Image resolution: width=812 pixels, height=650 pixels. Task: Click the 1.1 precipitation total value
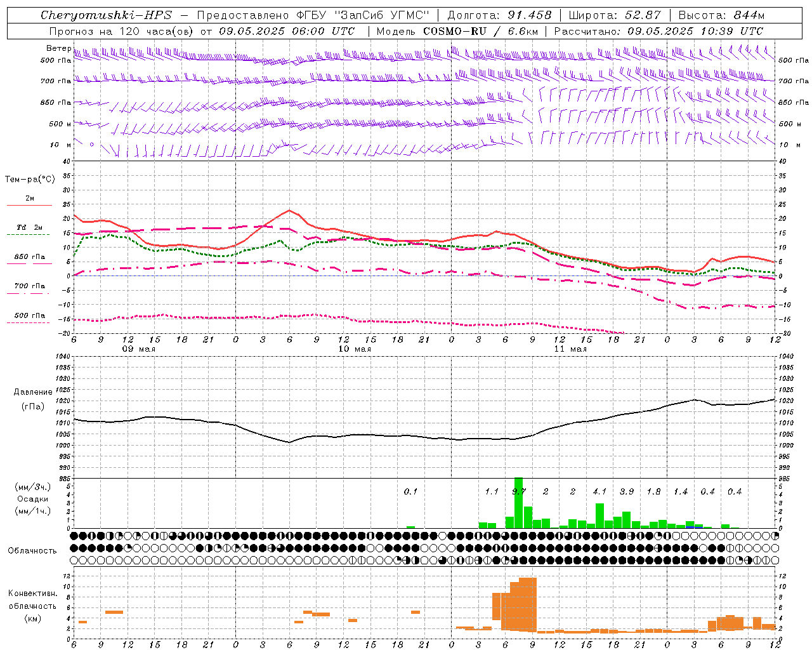492,492
